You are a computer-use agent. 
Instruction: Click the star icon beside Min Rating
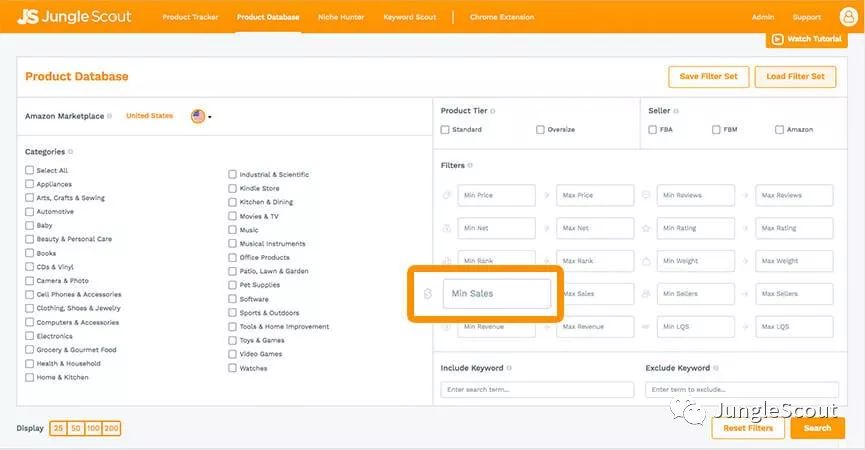coord(646,228)
